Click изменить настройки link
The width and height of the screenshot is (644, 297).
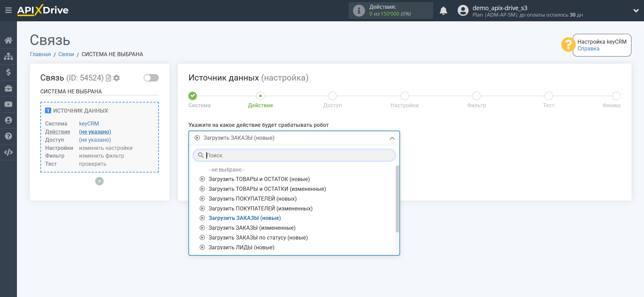106,148
